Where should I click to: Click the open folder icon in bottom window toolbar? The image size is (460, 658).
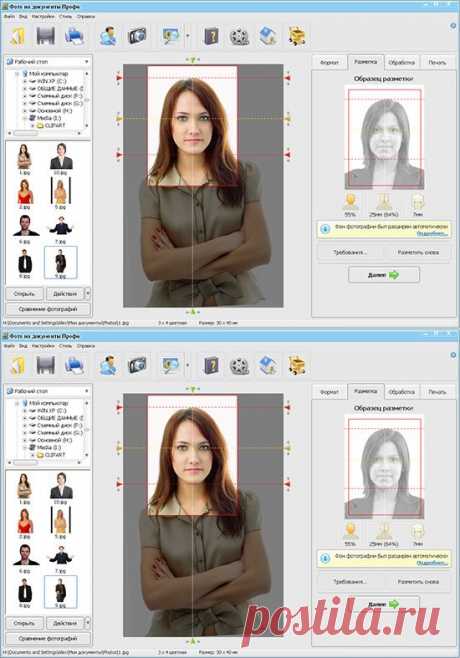(x=18, y=366)
